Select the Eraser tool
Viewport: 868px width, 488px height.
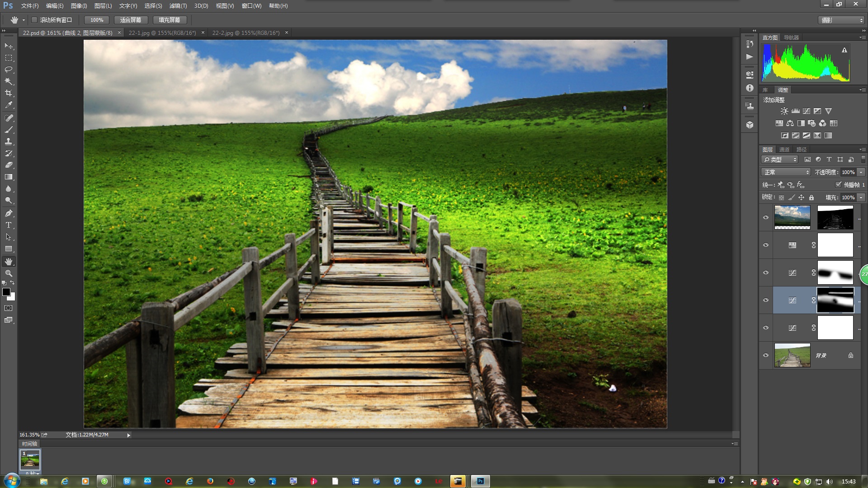pos(9,165)
